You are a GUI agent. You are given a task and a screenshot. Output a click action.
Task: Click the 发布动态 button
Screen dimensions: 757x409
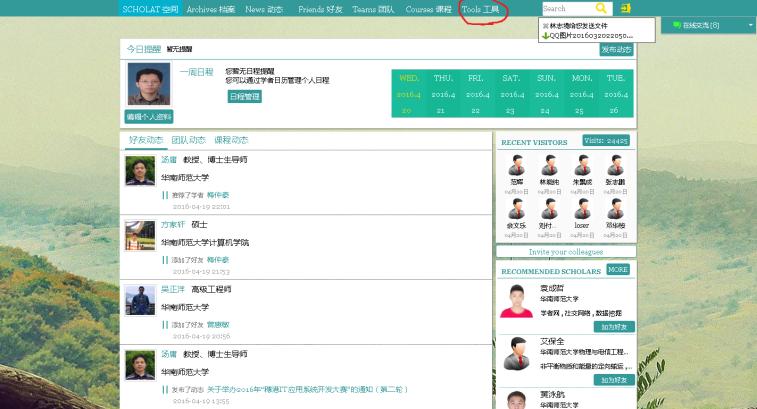[x=616, y=49]
